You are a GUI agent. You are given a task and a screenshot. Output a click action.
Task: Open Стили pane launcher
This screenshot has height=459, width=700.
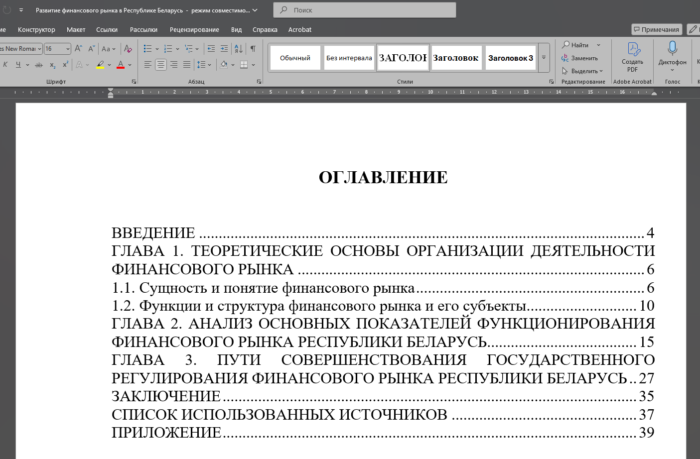click(x=551, y=82)
